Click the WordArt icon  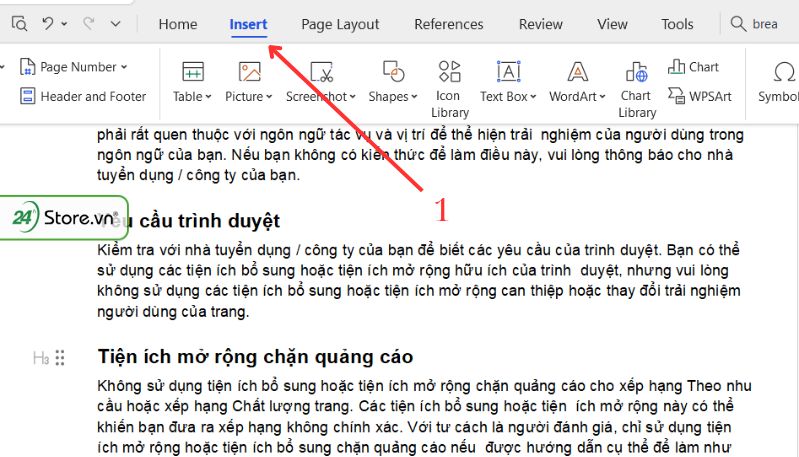pyautogui.click(x=577, y=72)
